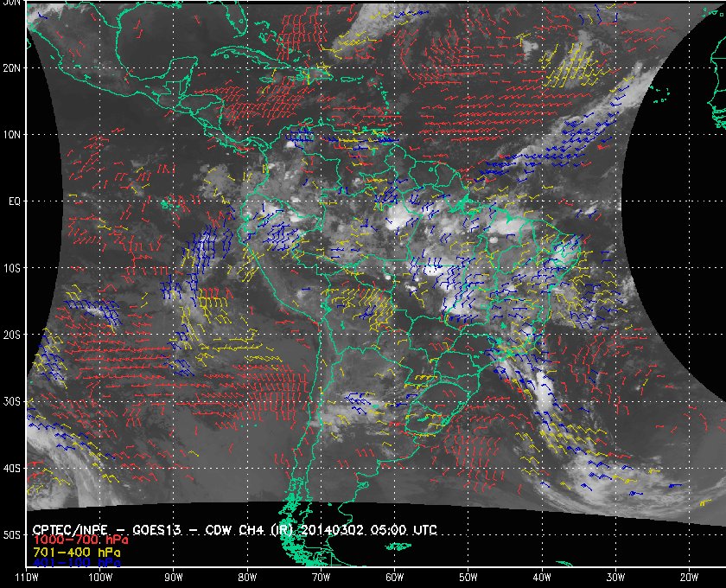Image resolution: width=726 pixels, height=588 pixels.
Task: Click the 40S latitude axis label
Action: (x=11, y=469)
